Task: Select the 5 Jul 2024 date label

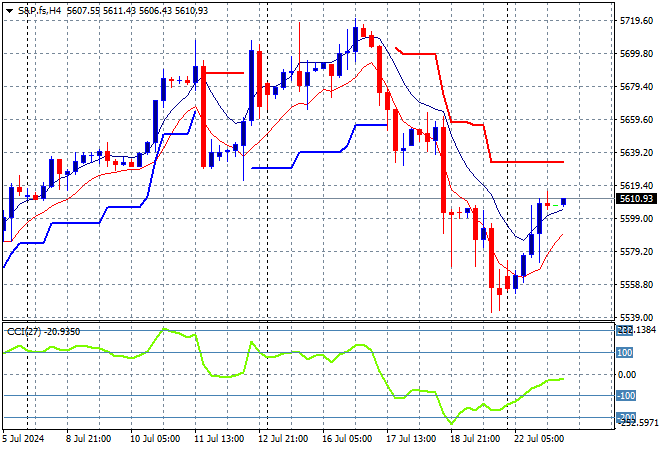Action: [x=24, y=439]
